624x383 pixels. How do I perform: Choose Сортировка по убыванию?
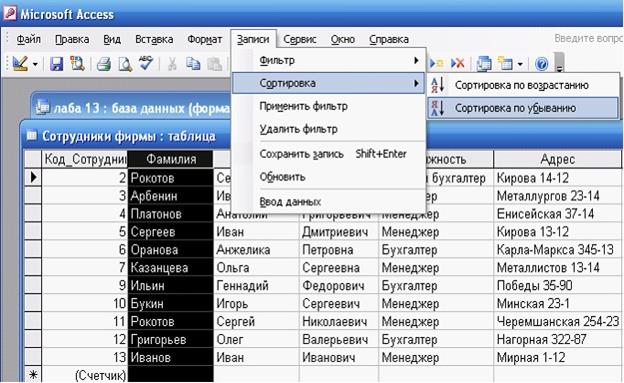tap(523, 108)
